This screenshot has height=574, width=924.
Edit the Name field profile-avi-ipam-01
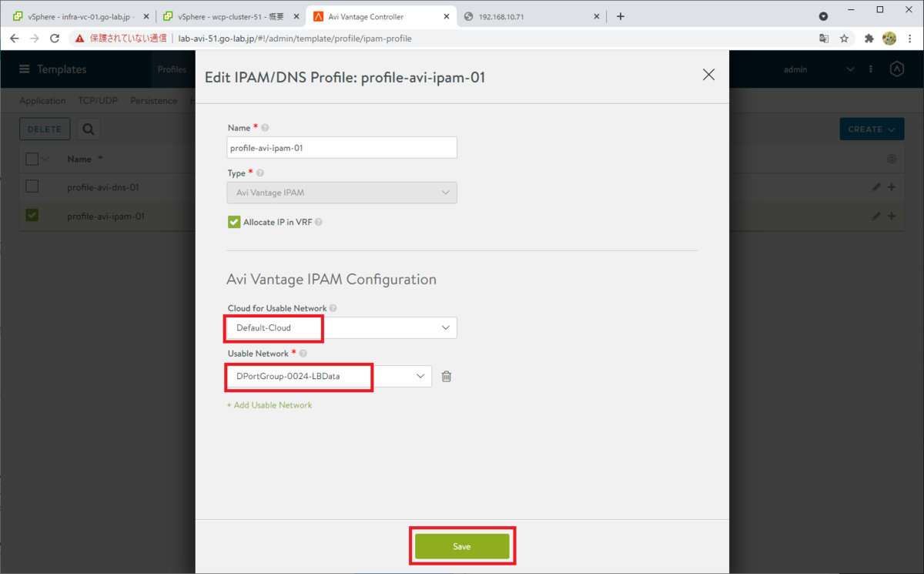(x=342, y=147)
